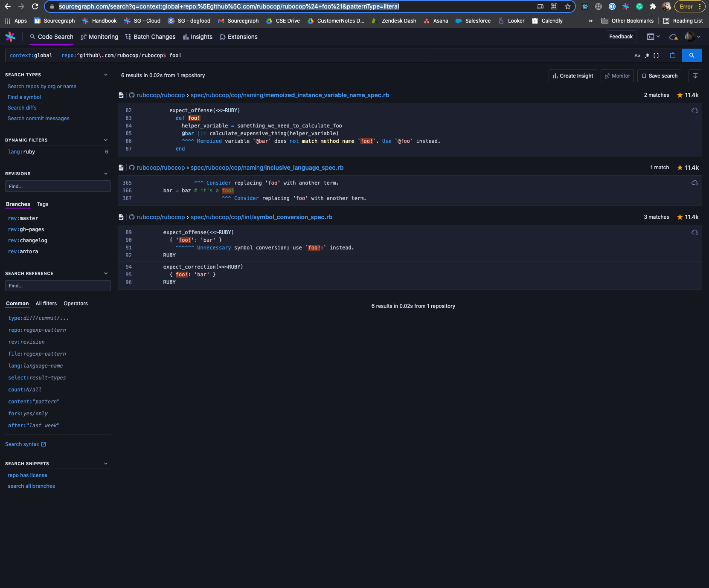Copy the query with the clipboard icon

point(673,55)
